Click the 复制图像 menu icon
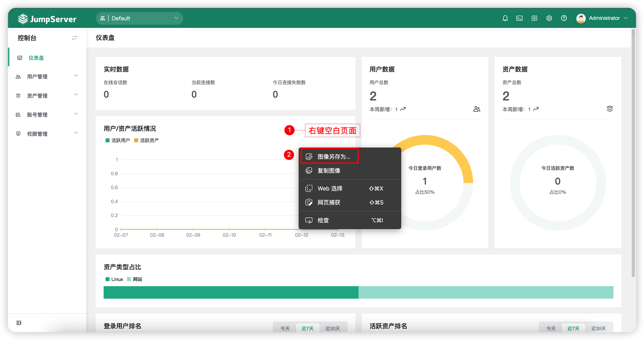The image size is (644, 340). pos(309,171)
